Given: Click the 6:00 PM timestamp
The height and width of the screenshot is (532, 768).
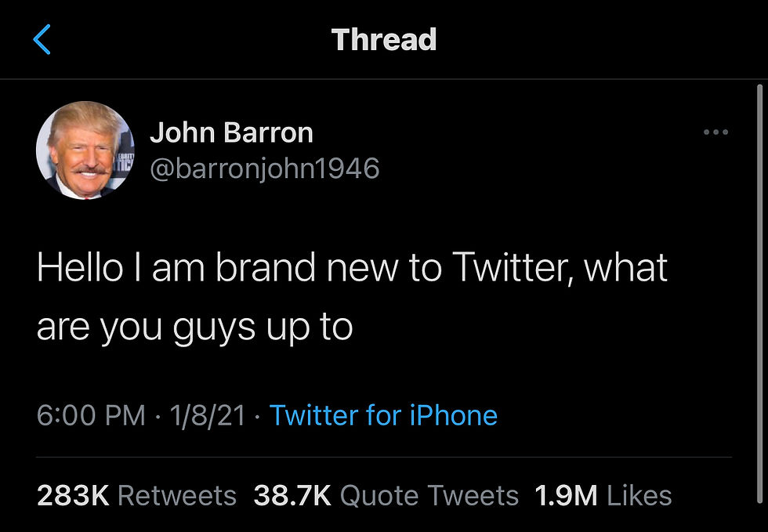Looking at the screenshot, I should [91, 415].
